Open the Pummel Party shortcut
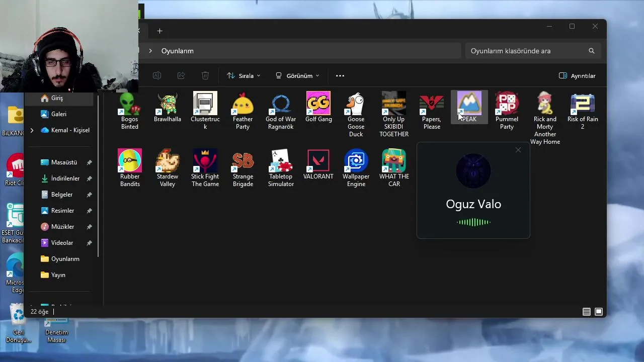This screenshot has width=644, height=362. [507, 111]
